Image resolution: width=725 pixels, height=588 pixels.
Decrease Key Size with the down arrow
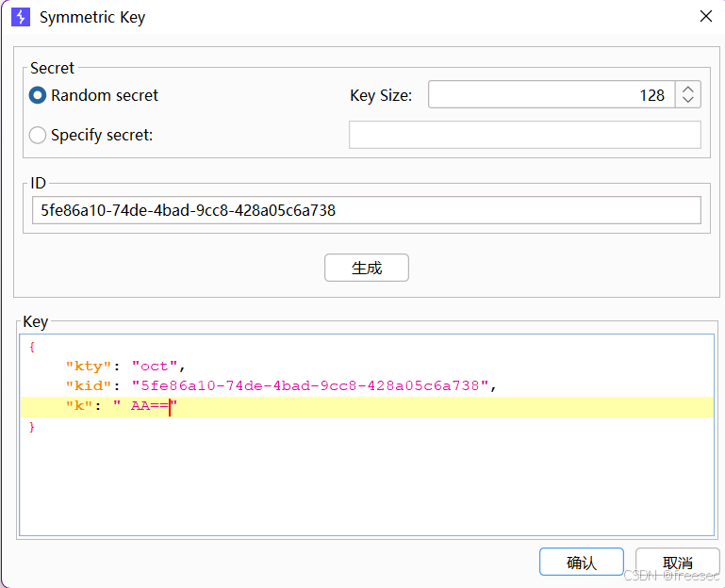pyautogui.click(x=688, y=100)
